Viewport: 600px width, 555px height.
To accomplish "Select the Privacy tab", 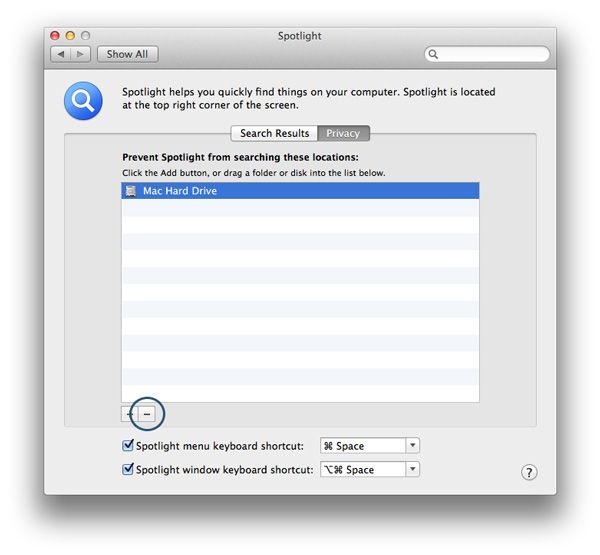I will 343,133.
